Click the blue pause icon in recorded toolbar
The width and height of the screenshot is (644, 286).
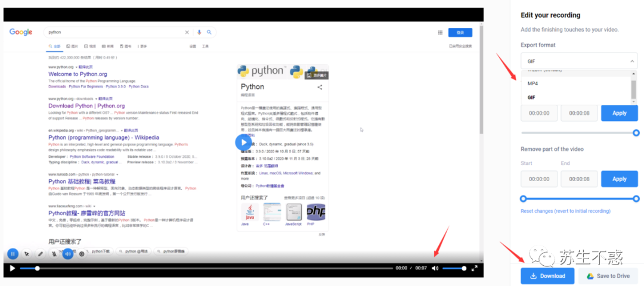[13, 254]
